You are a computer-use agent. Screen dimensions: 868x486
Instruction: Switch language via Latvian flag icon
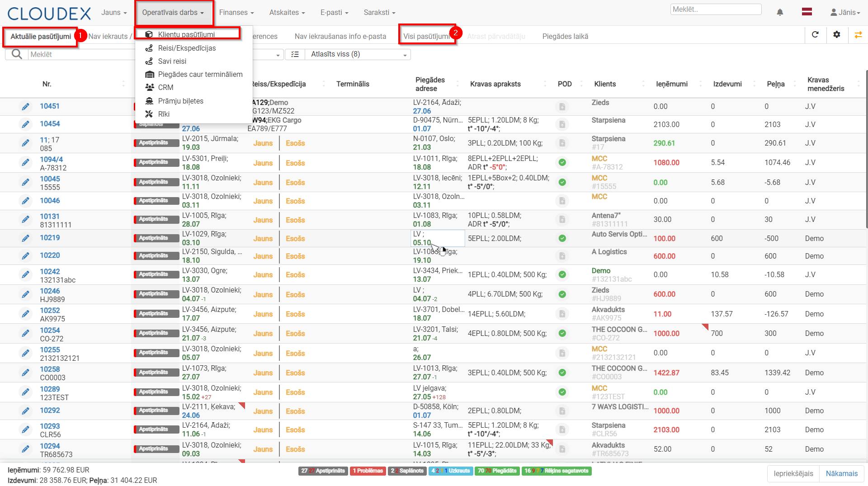pyautogui.click(x=807, y=12)
